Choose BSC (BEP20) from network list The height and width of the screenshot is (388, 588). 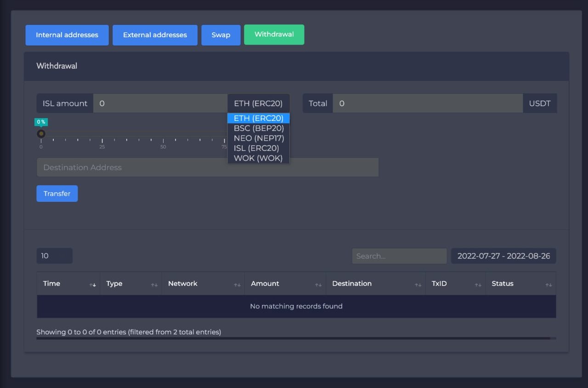click(x=259, y=128)
